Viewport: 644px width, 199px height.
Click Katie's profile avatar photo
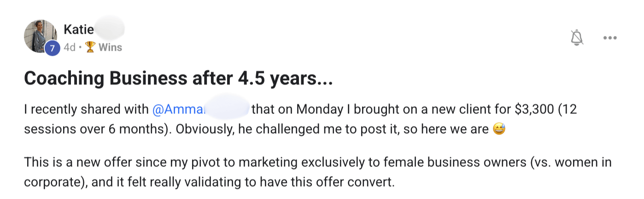40,35
